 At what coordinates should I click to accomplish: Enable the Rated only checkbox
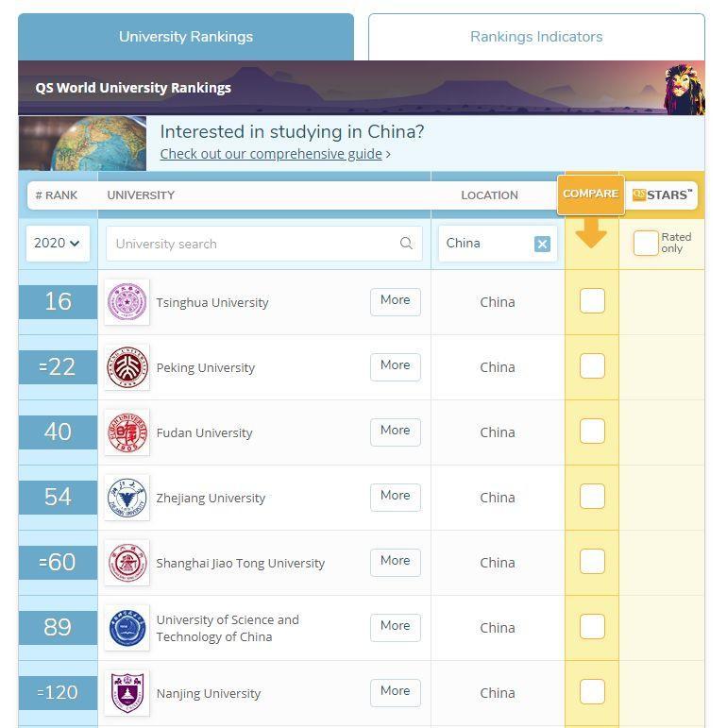(646, 243)
